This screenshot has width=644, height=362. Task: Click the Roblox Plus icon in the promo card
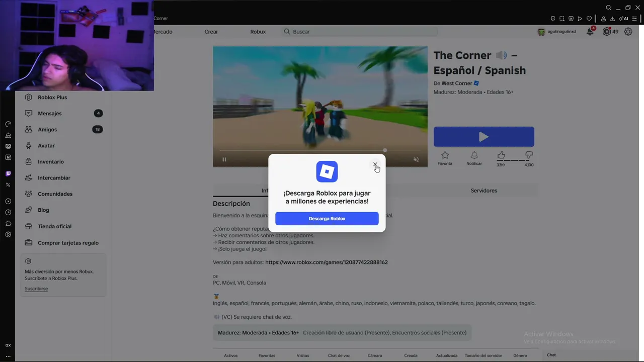28,261
